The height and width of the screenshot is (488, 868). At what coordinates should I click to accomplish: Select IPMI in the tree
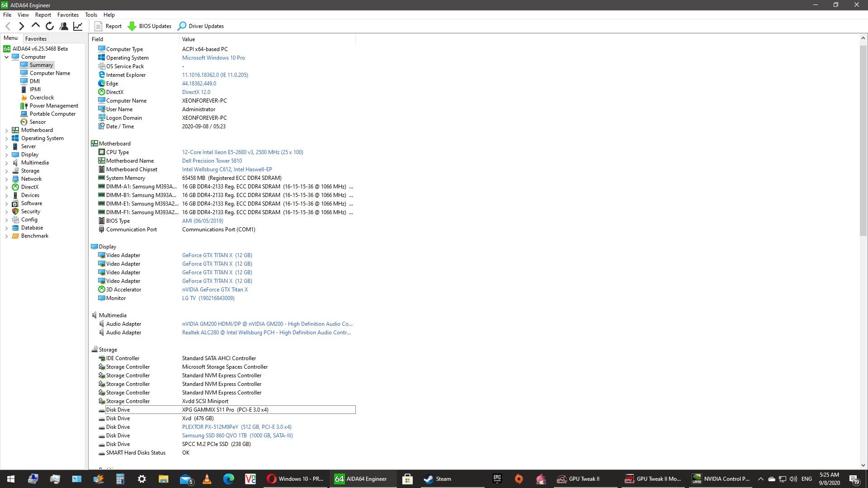(35, 89)
